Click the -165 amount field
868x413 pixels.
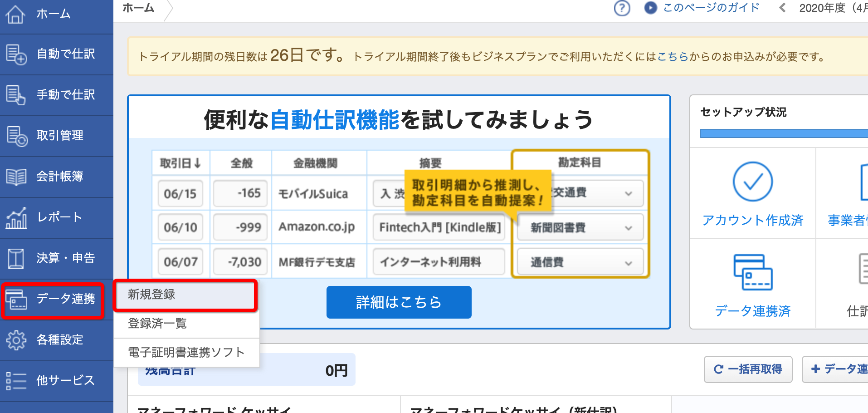pyautogui.click(x=240, y=193)
